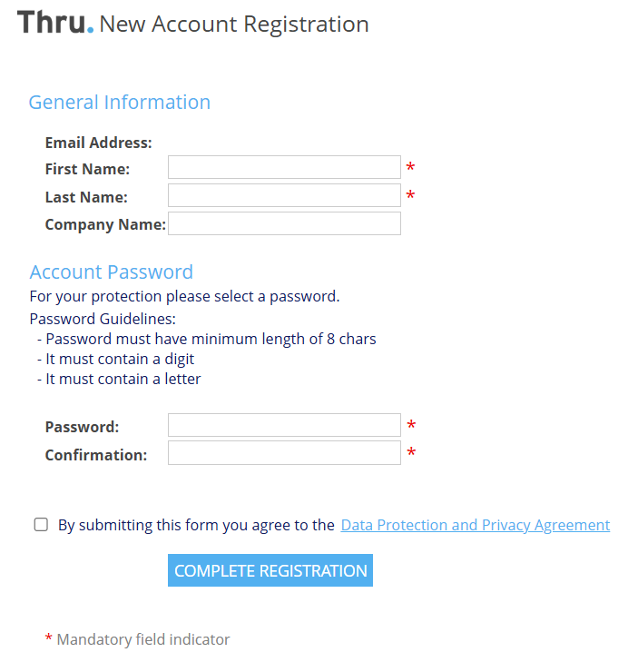
Task: Click the Company Name label
Action: [x=105, y=225]
